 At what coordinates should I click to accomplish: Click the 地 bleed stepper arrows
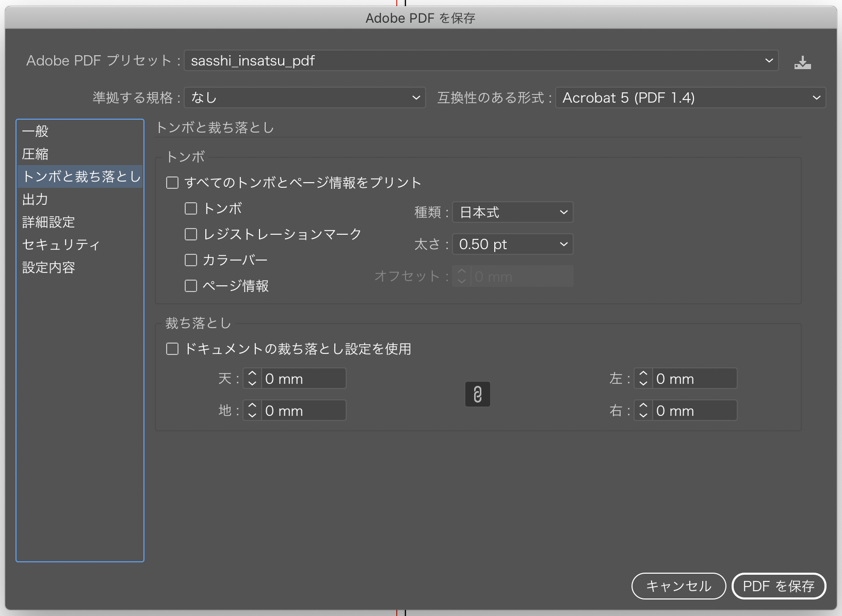point(252,411)
